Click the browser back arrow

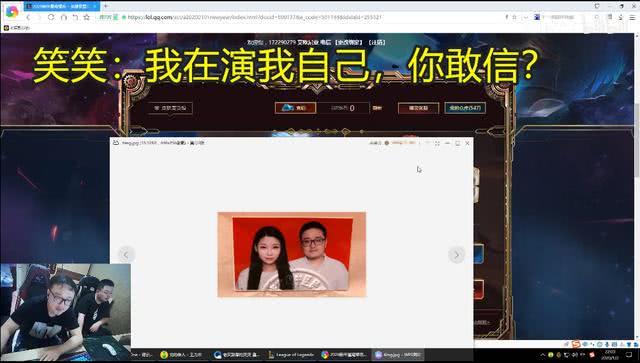coord(28,17)
